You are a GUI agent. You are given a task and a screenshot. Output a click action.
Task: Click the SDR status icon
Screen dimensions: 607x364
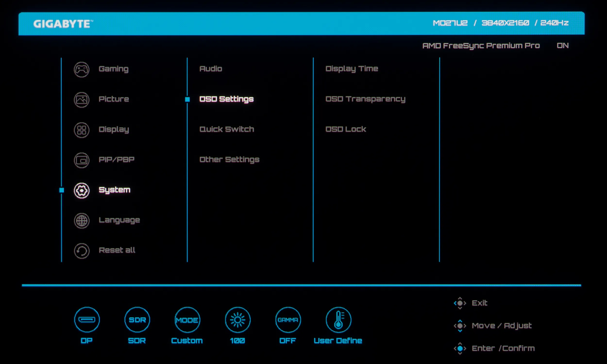(x=137, y=319)
